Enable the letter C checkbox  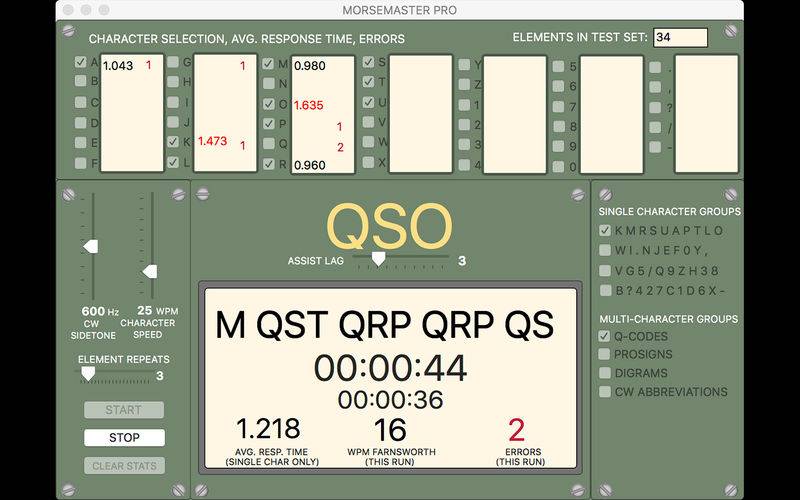click(x=81, y=102)
